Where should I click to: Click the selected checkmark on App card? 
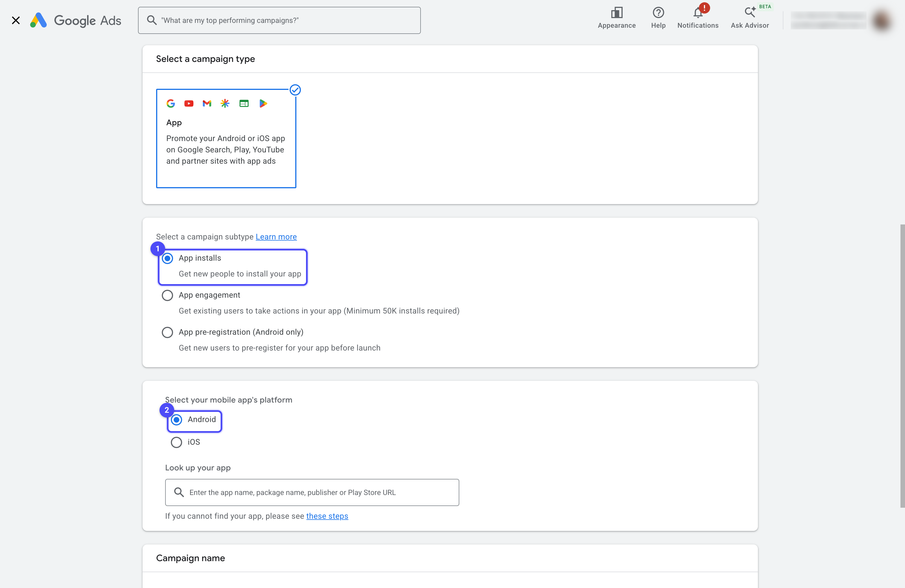[x=295, y=90]
